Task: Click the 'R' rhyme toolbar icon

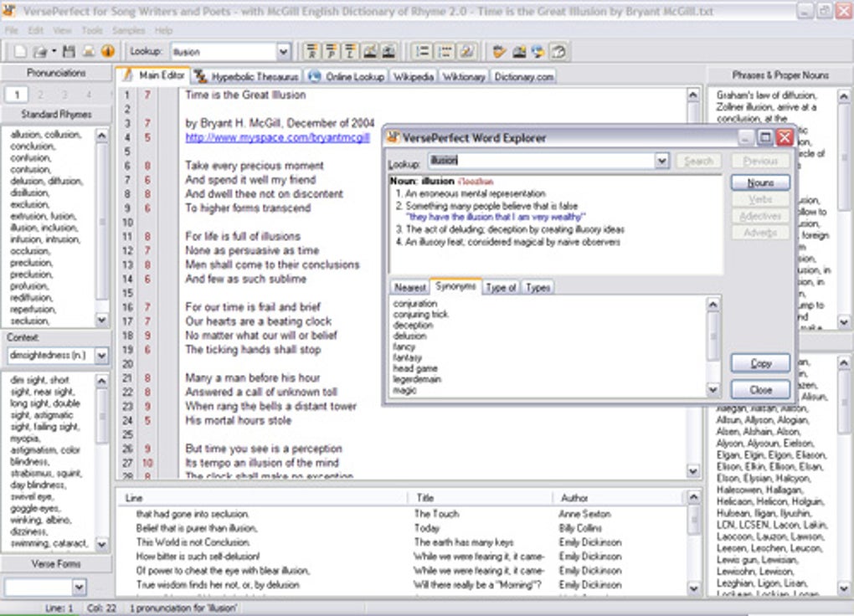Action: 311,52
